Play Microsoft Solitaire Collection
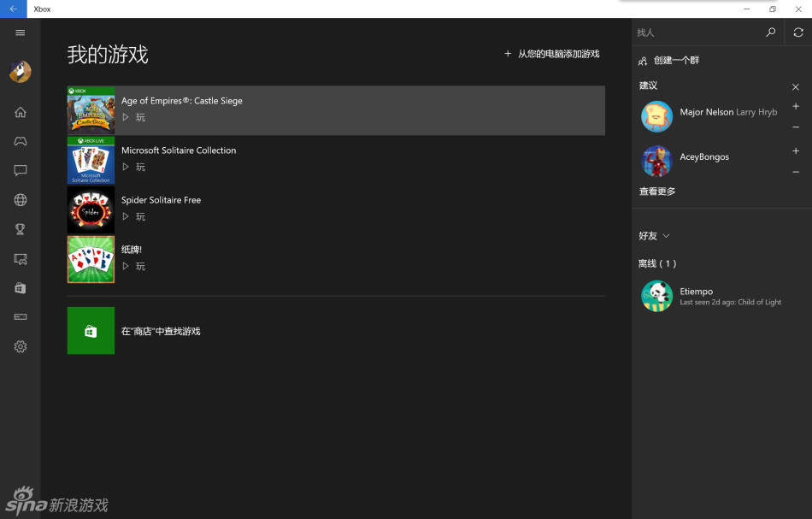812x519 pixels. [x=133, y=167]
